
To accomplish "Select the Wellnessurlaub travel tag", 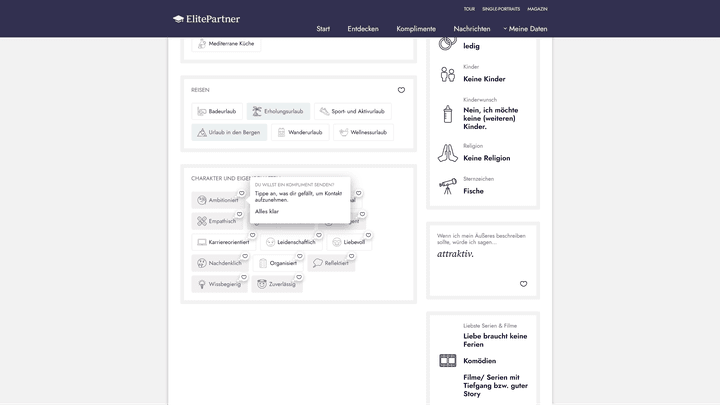I will (x=363, y=132).
